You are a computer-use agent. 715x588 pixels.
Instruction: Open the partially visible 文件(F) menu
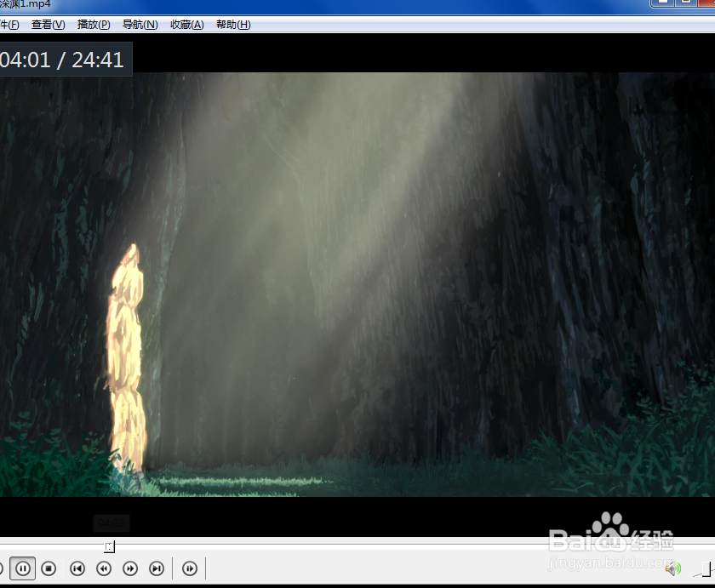coord(9,25)
